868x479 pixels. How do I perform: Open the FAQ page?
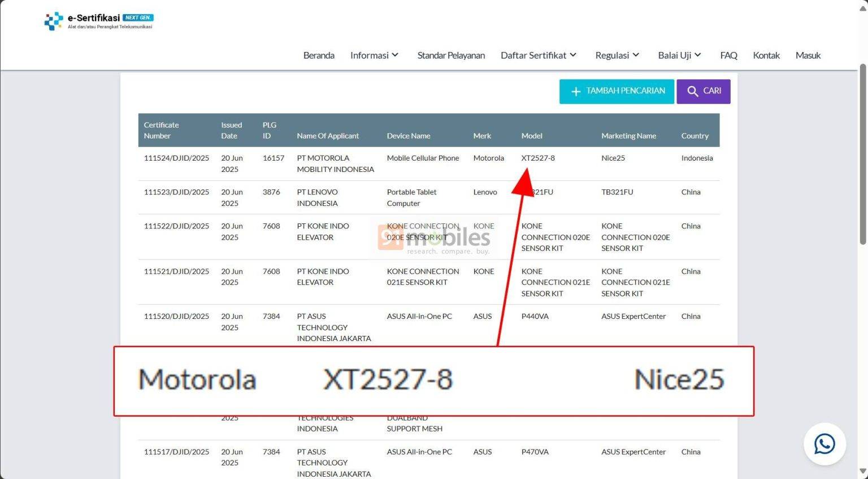[x=728, y=55]
